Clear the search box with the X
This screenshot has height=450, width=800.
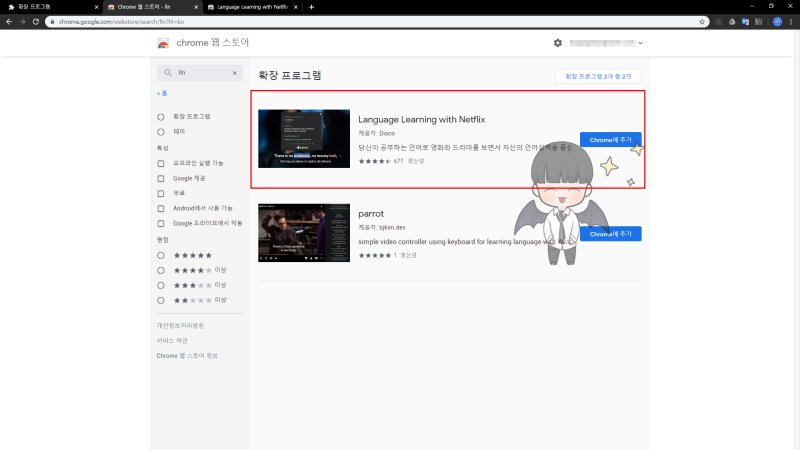[x=235, y=73]
